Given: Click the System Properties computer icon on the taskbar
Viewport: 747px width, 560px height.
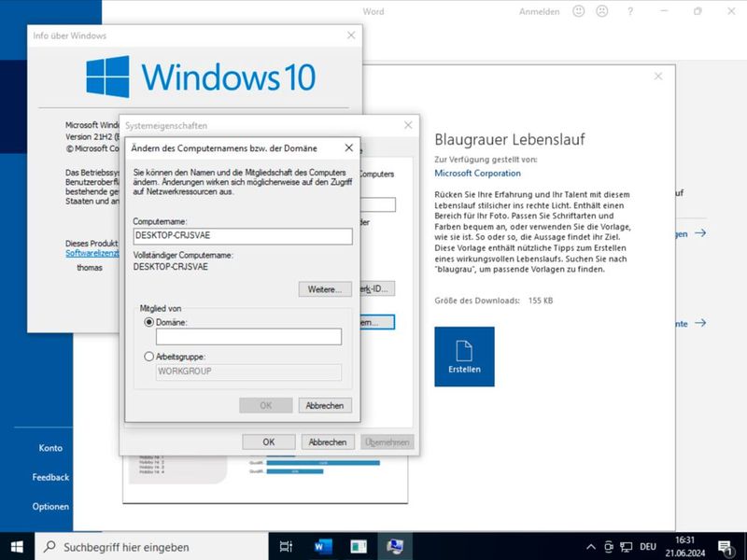Looking at the screenshot, I should click(394, 547).
